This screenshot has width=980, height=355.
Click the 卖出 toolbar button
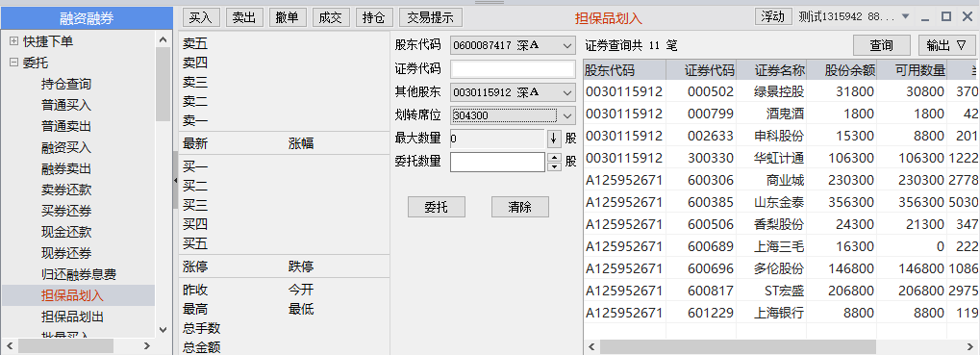tap(244, 17)
